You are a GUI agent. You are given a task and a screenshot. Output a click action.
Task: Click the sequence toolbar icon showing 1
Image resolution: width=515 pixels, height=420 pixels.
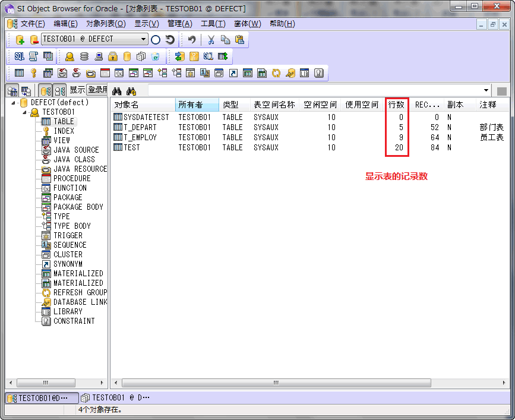pos(204,73)
